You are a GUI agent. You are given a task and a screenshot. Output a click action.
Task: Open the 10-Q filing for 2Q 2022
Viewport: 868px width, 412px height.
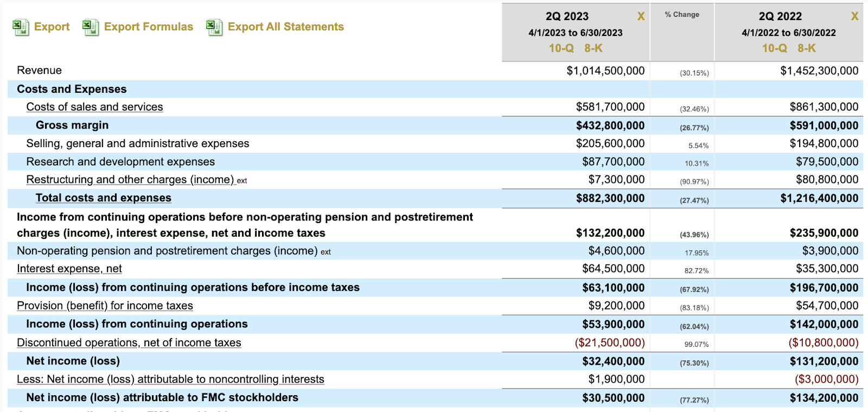pos(774,48)
